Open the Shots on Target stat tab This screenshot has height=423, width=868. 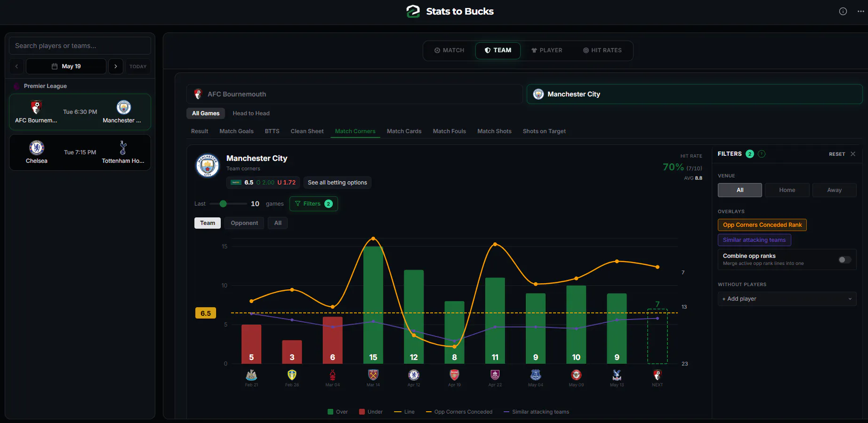coord(544,131)
